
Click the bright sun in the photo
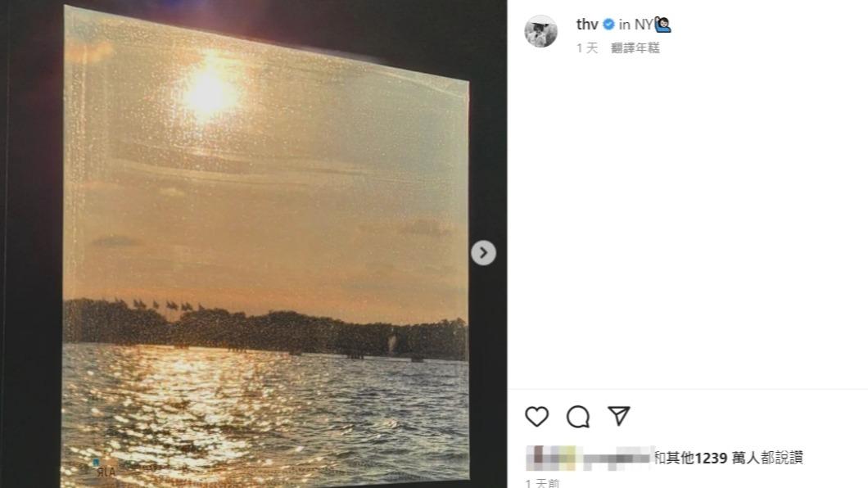[x=209, y=89]
